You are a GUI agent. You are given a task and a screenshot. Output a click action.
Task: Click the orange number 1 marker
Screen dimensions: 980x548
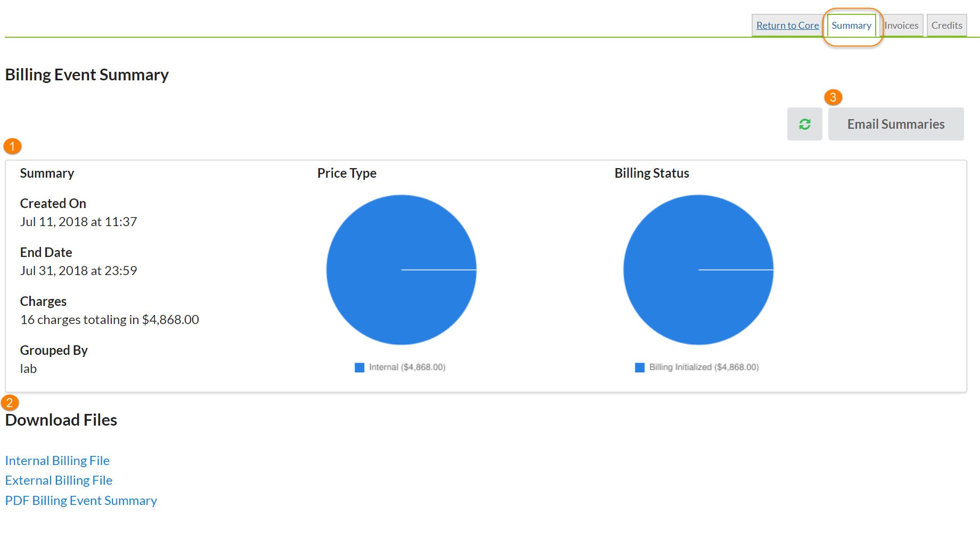click(12, 146)
